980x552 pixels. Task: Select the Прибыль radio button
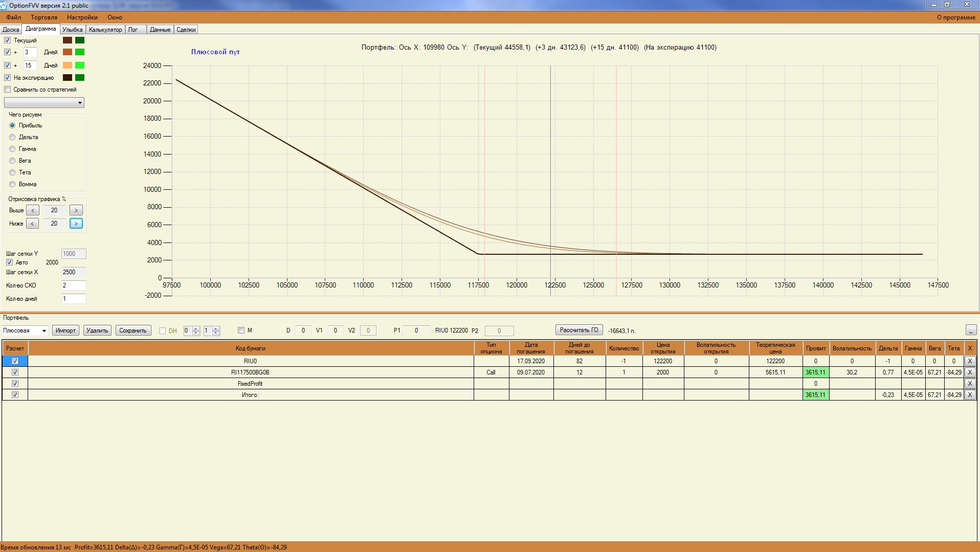click(x=12, y=125)
